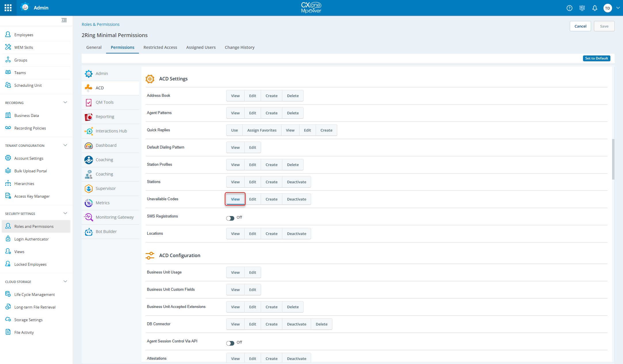
Task: Toggle Deactivate permission for Unavailable Codes
Action: click(x=296, y=199)
